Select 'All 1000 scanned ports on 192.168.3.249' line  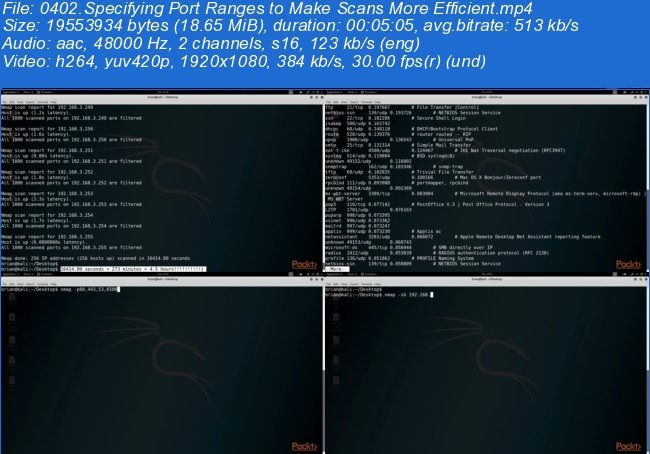click(x=71, y=118)
